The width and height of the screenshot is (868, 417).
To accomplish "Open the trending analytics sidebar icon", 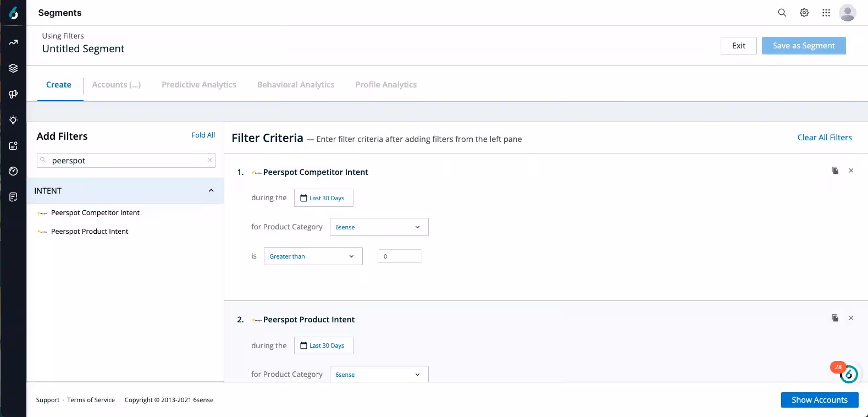I will pyautogui.click(x=13, y=42).
